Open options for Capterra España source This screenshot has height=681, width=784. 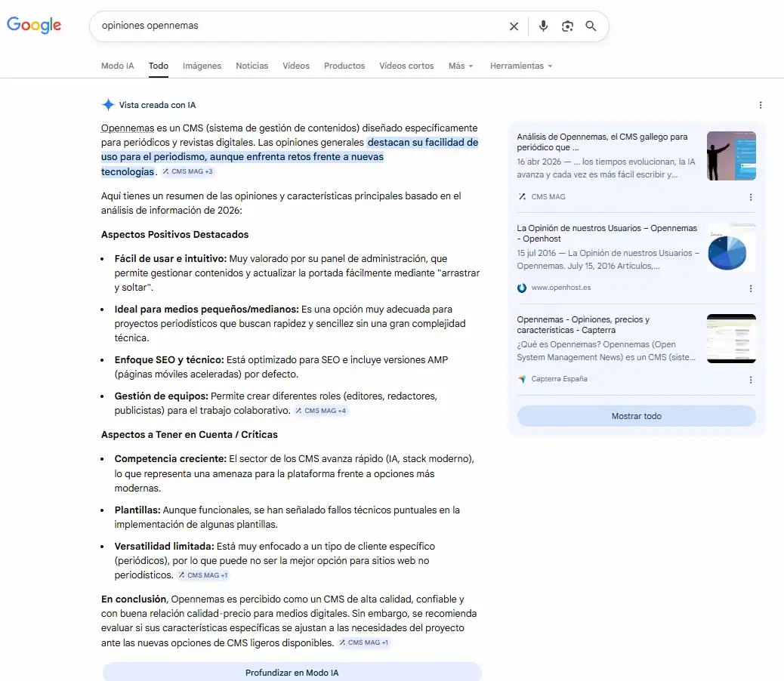click(751, 380)
